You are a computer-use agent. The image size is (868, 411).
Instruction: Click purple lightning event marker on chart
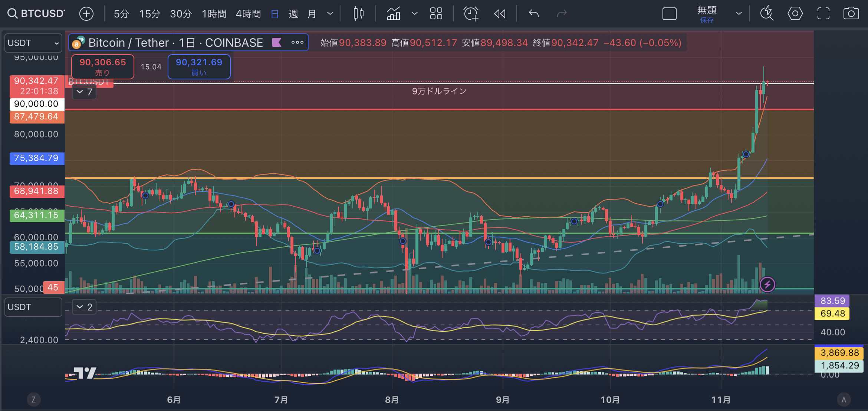[x=767, y=285]
